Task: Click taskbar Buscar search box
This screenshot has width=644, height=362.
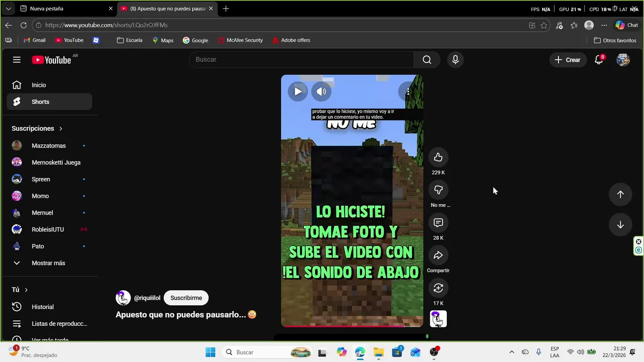Action: pyautogui.click(x=268, y=352)
